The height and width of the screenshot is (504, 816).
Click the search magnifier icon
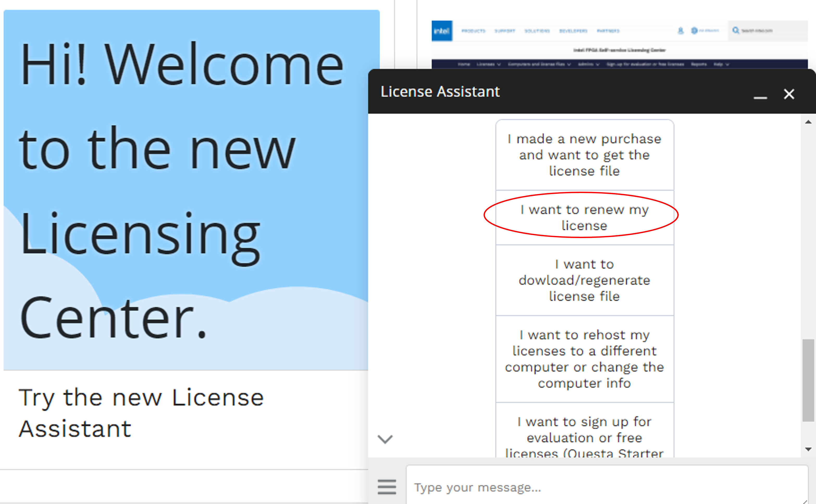(736, 31)
